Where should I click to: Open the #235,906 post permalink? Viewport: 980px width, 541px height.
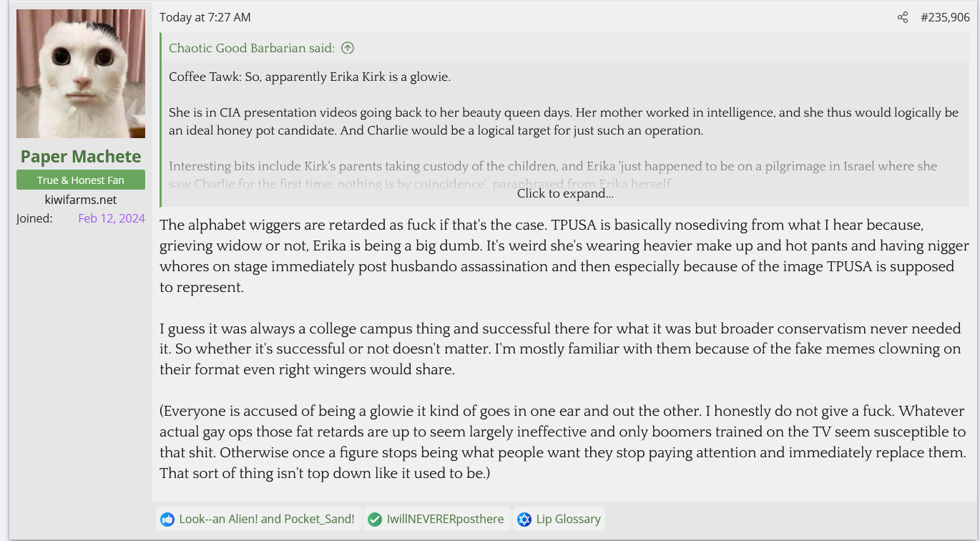tap(945, 18)
